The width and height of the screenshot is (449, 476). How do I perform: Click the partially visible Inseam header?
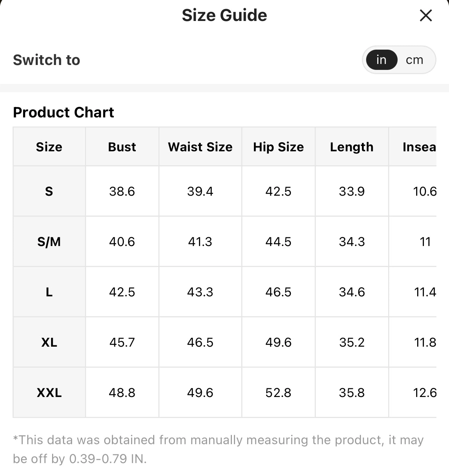(x=419, y=147)
